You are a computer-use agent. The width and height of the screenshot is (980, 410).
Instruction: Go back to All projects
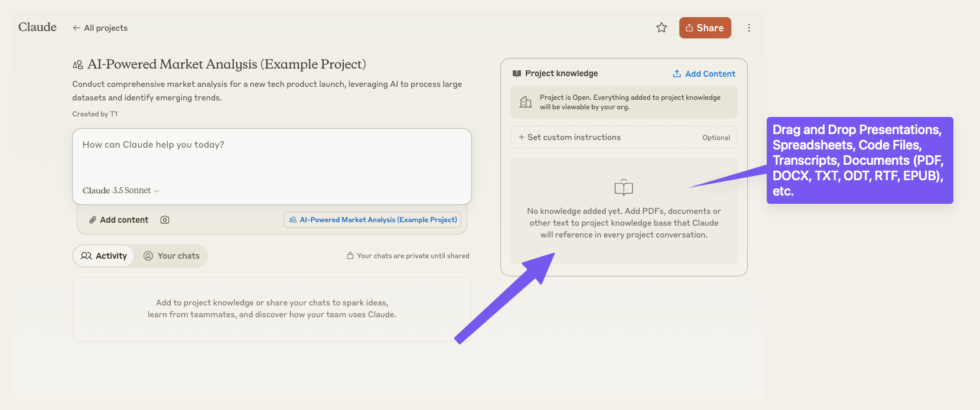tap(100, 28)
